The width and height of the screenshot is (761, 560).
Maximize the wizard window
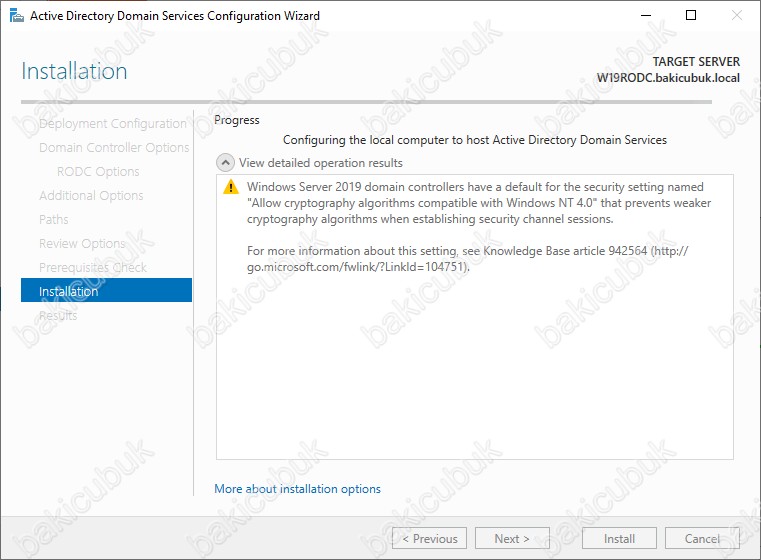tap(691, 16)
